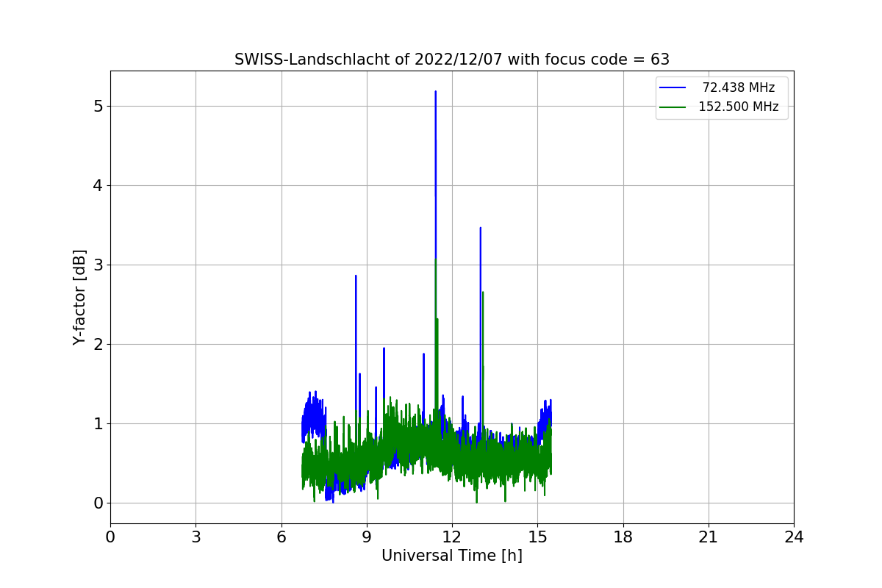Click x-axis tick label 9
This screenshot has width=882, height=588.
coord(367,537)
